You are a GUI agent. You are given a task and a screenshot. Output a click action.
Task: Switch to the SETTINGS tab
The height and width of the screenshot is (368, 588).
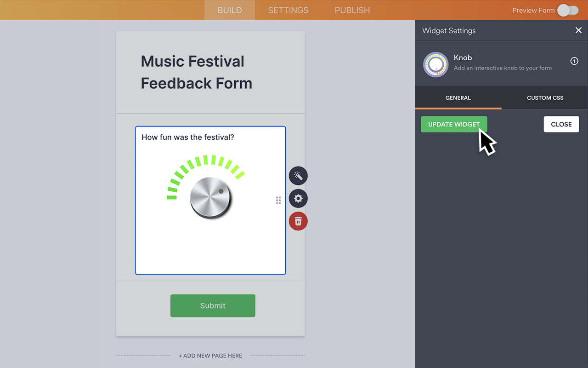[288, 10]
